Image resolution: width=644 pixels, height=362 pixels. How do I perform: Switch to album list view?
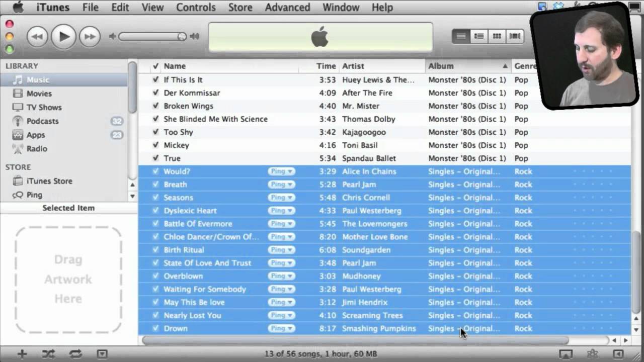click(479, 36)
